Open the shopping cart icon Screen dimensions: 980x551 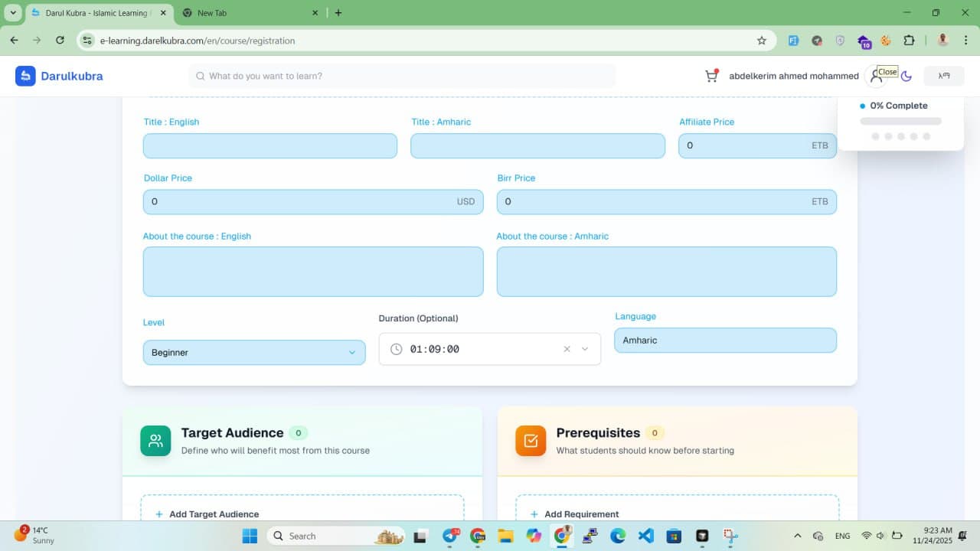tap(711, 76)
